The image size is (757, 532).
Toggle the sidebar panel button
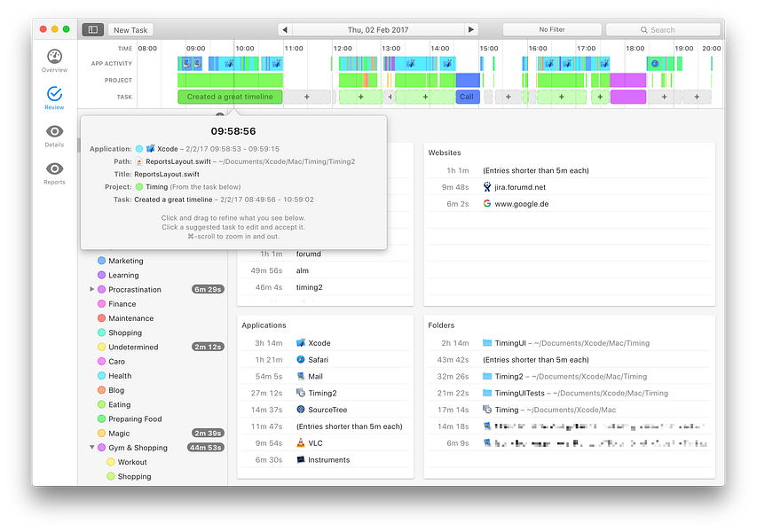tap(92, 29)
